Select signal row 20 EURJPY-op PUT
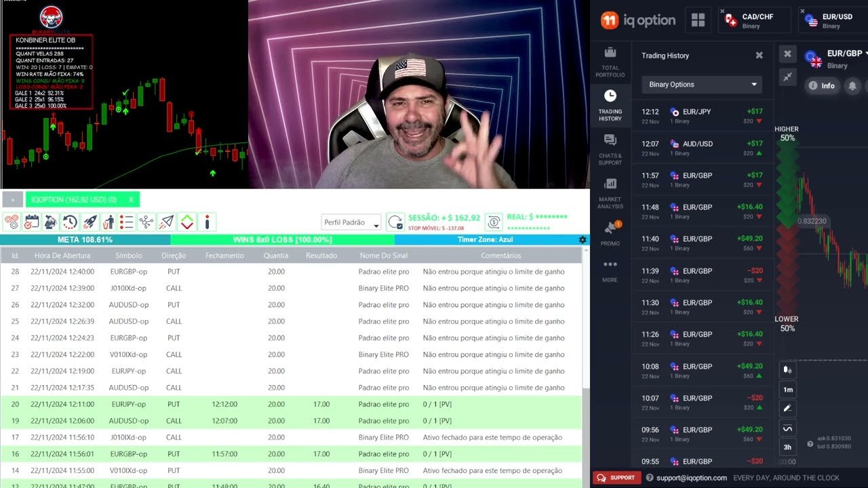The width and height of the screenshot is (868, 488). pos(291,404)
